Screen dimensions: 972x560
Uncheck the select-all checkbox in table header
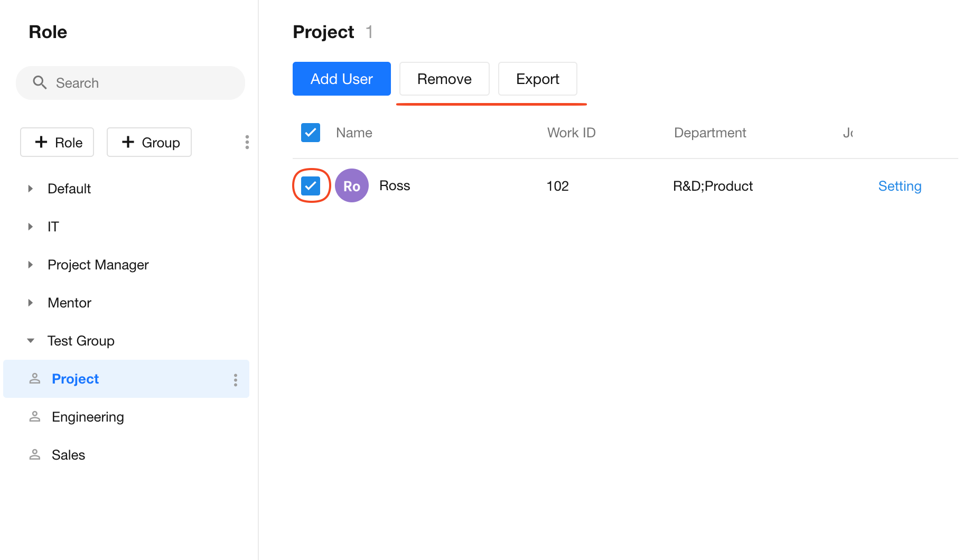[x=311, y=133]
